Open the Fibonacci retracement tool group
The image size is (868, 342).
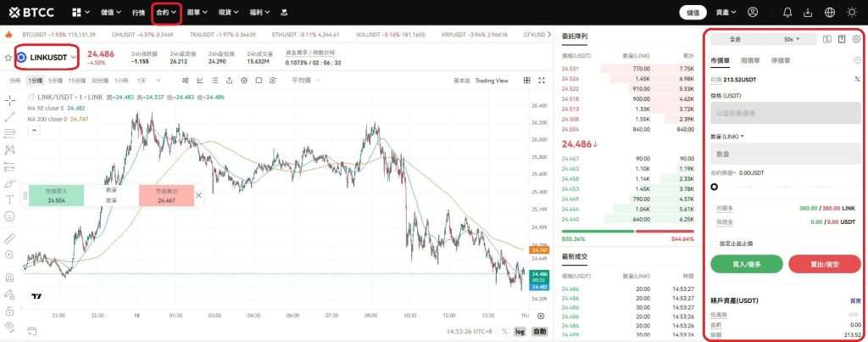(x=10, y=133)
